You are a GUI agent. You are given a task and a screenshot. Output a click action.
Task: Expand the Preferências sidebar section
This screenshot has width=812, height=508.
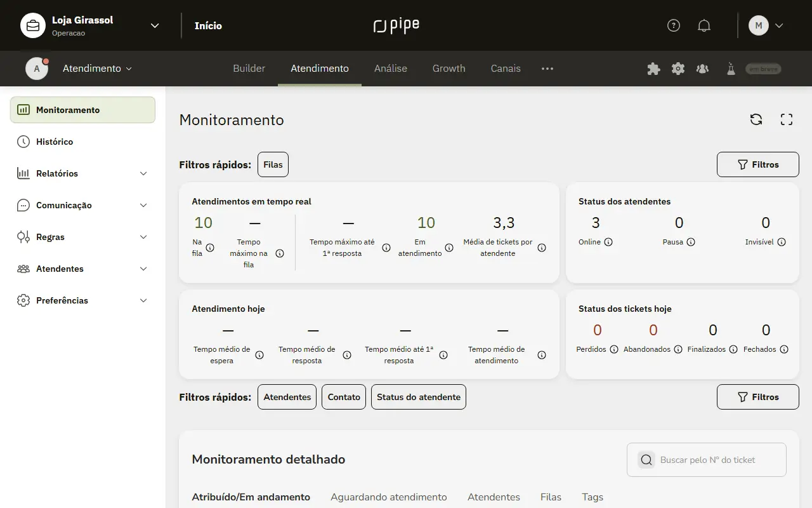click(x=143, y=300)
